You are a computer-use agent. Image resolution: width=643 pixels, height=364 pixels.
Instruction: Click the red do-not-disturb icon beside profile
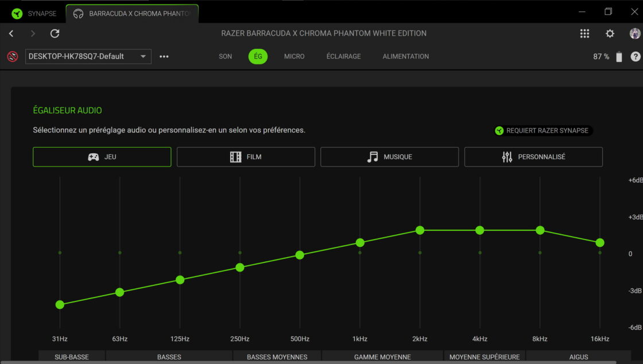click(12, 56)
